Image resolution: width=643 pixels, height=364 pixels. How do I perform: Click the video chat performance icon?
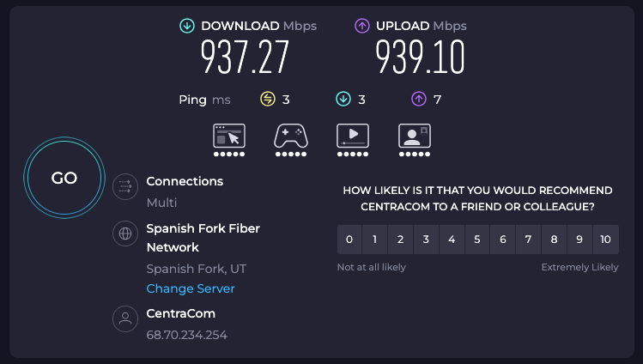(415, 136)
